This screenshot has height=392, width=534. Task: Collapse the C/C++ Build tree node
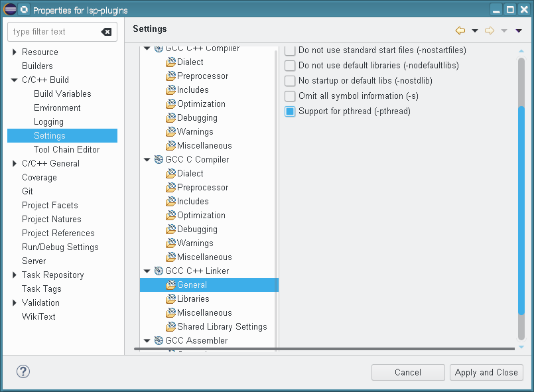click(15, 80)
